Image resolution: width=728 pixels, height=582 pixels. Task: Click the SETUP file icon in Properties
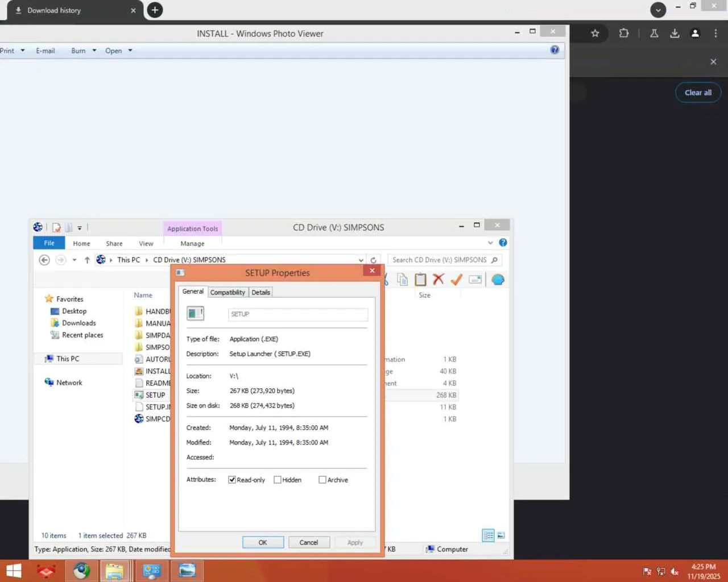tap(195, 313)
